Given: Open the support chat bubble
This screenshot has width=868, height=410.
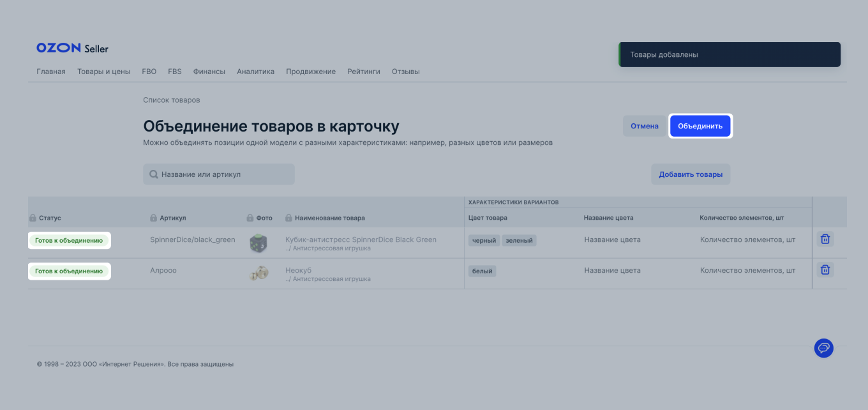Looking at the screenshot, I should 823,348.
